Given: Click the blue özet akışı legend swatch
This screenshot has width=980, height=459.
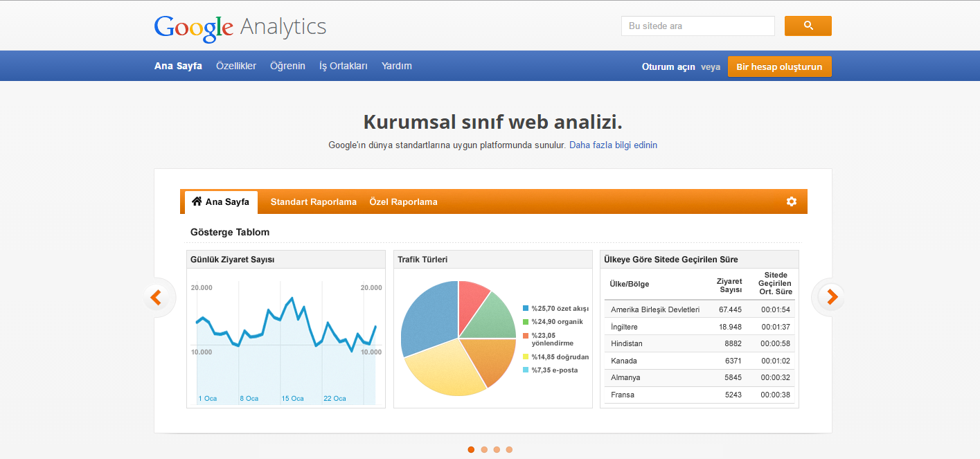Looking at the screenshot, I should point(526,308).
